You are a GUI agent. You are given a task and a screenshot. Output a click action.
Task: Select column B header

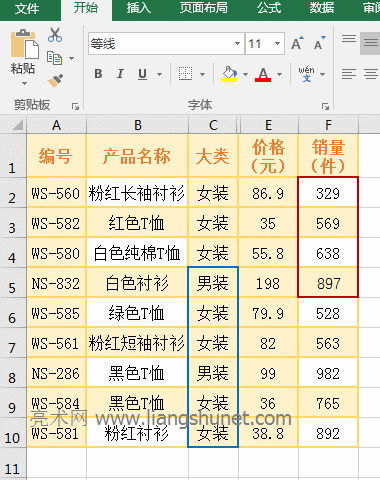(x=138, y=125)
